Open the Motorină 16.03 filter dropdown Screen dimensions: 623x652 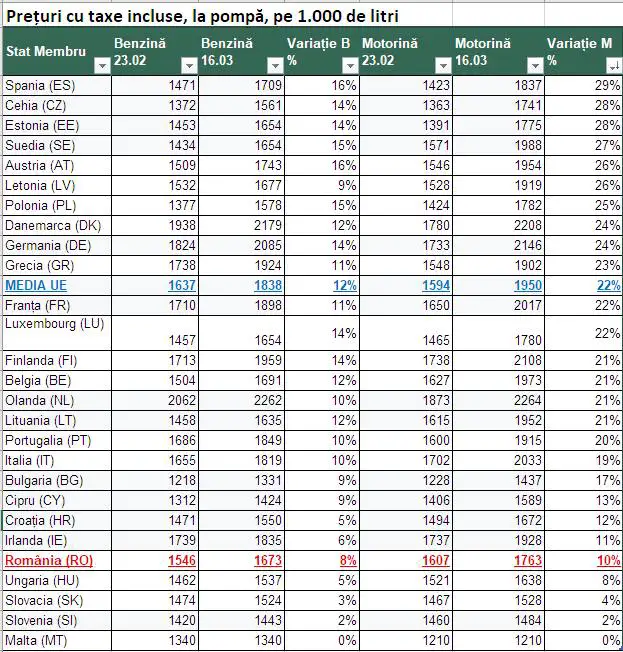point(535,66)
